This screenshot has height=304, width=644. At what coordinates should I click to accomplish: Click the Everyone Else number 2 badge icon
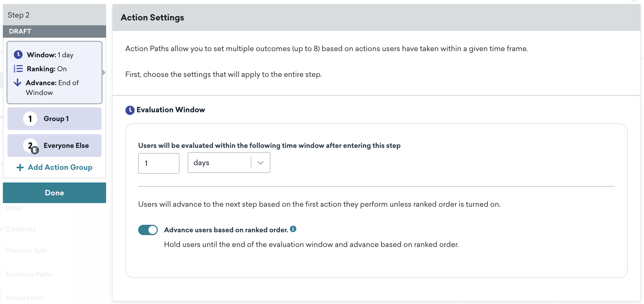pos(31,146)
